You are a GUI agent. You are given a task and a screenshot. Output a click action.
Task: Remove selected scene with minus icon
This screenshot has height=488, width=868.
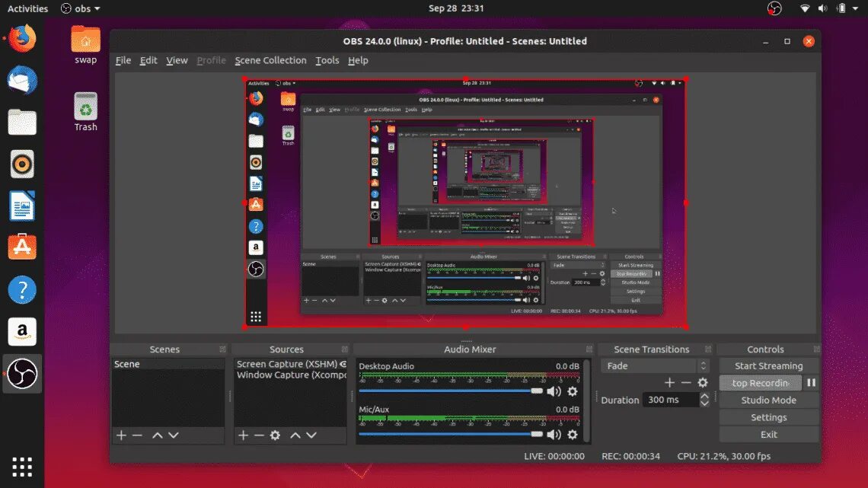pos(137,435)
